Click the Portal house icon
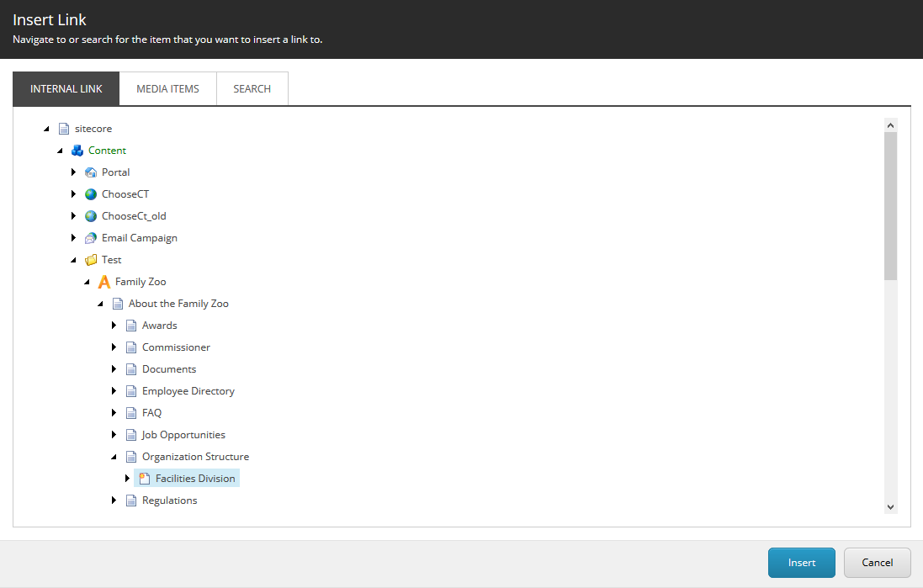This screenshot has width=923, height=588. coord(91,172)
